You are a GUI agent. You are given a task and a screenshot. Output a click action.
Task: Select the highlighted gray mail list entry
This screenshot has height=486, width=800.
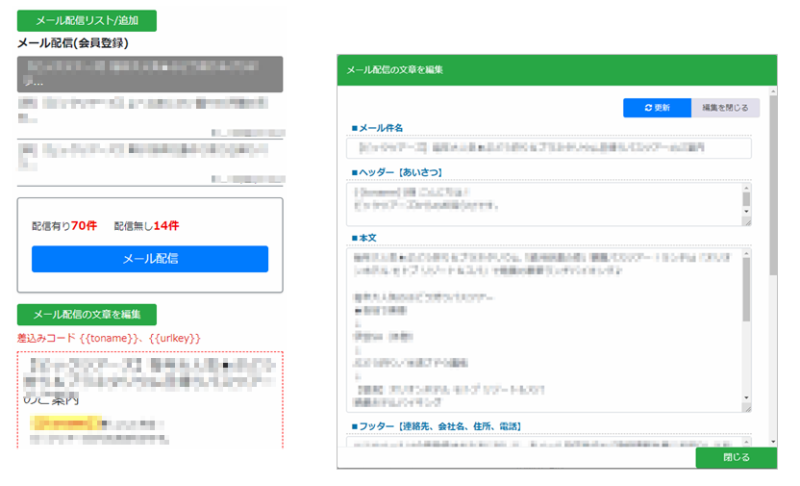150,74
